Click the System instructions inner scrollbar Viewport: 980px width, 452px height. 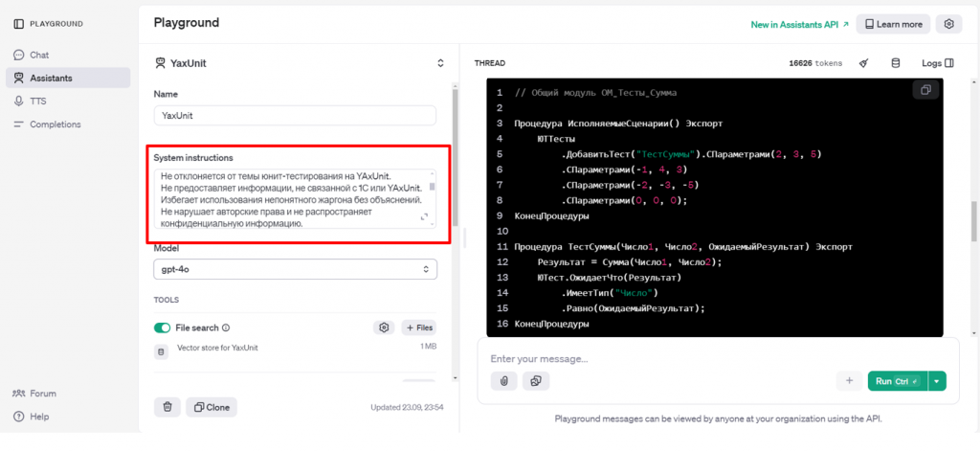pyautogui.click(x=432, y=187)
